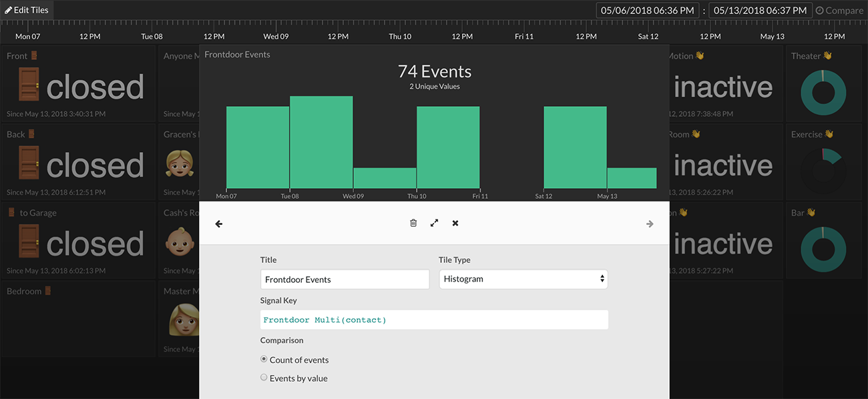Click the Signal Key code field
868x399 pixels.
434,320
